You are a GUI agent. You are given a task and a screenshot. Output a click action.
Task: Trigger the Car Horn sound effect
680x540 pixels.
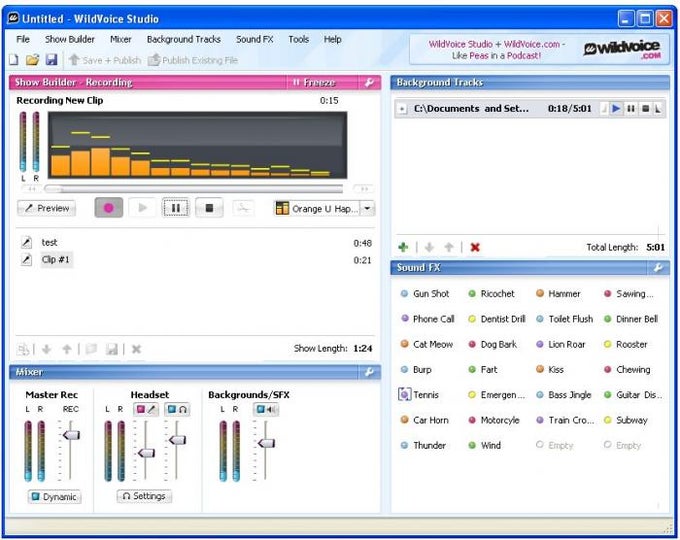(425, 420)
